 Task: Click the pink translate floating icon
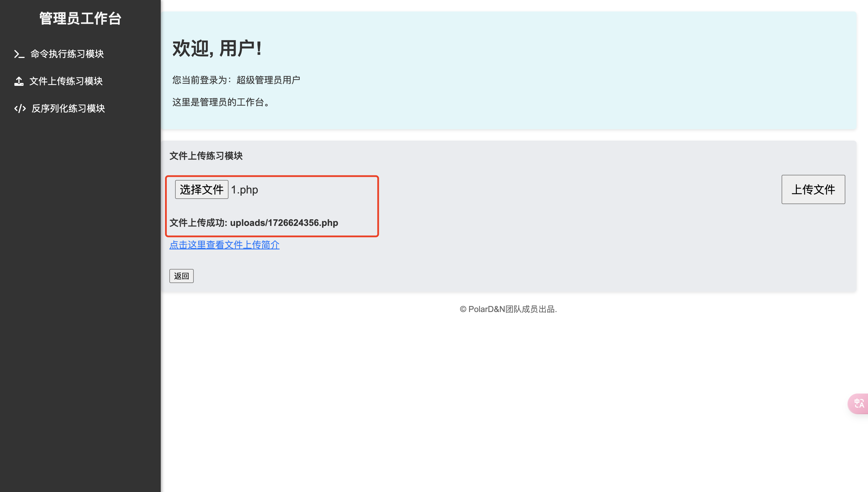[859, 403]
